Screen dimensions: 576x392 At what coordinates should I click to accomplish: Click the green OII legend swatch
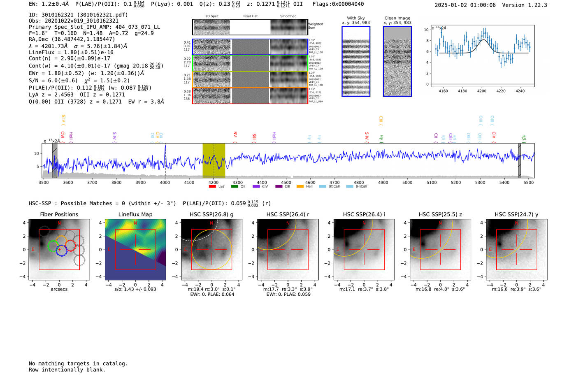[235, 187]
